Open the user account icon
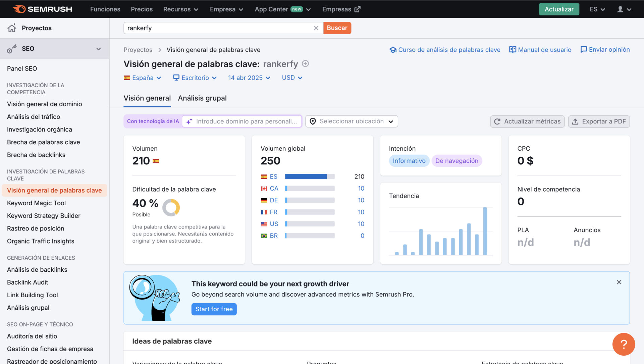Viewport: 644px width, 364px height. (x=620, y=9)
